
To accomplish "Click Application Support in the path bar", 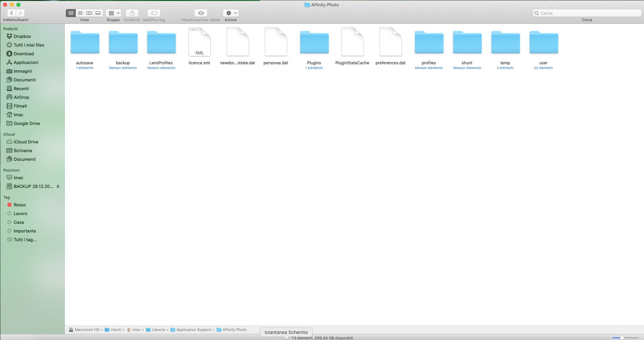I will 191,330.
